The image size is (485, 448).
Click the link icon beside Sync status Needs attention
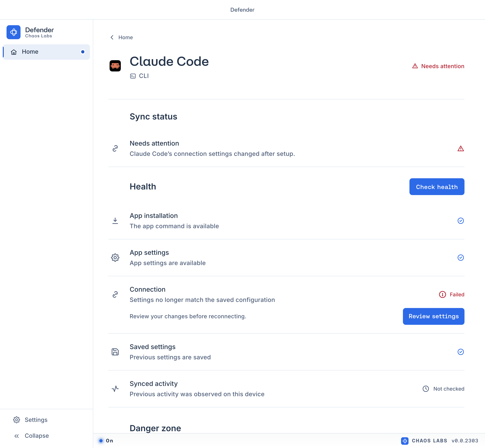pos(115,148)
